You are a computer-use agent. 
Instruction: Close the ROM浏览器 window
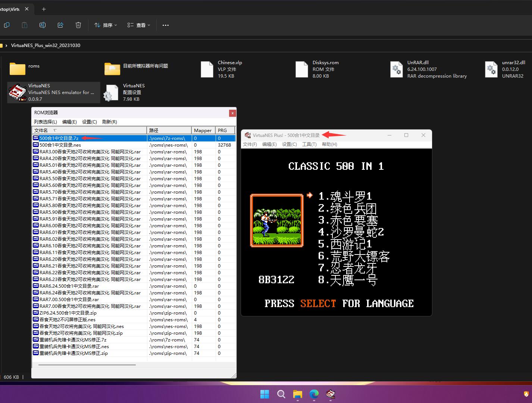coord(232,113)
